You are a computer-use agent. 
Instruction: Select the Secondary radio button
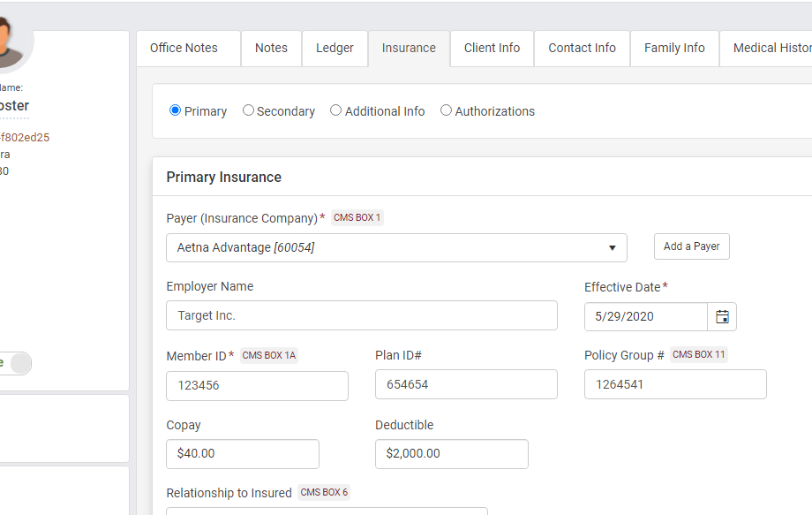coord(248,110)
